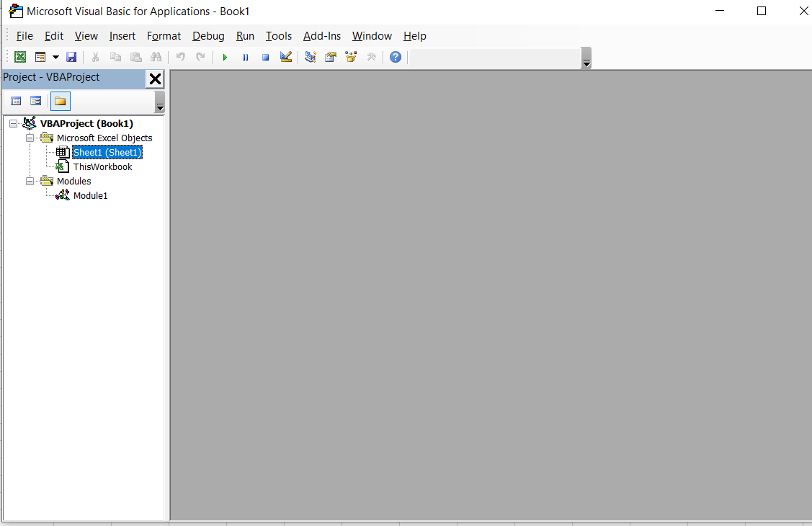Image resolution: width=812 pixels, height=526 pixels.
Task: Collapse the Microsoft Excel Objects folder
Action: (30, 138)
